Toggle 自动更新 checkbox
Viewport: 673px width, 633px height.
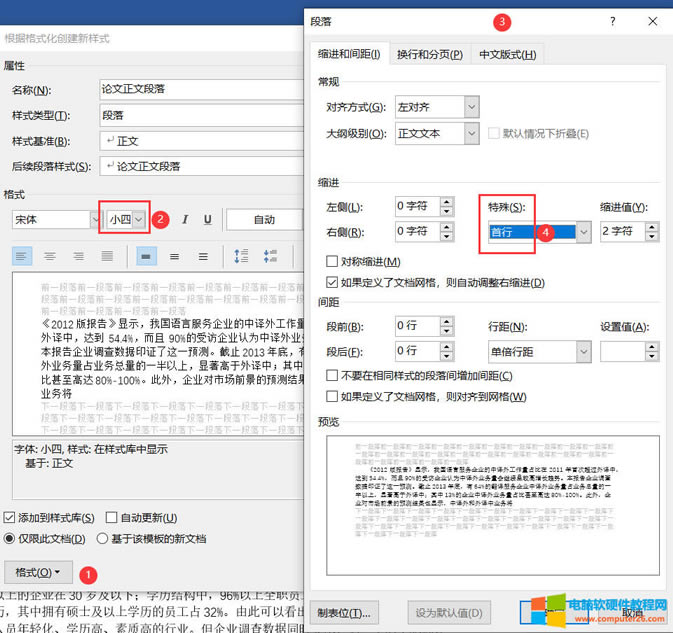(111, 518)
